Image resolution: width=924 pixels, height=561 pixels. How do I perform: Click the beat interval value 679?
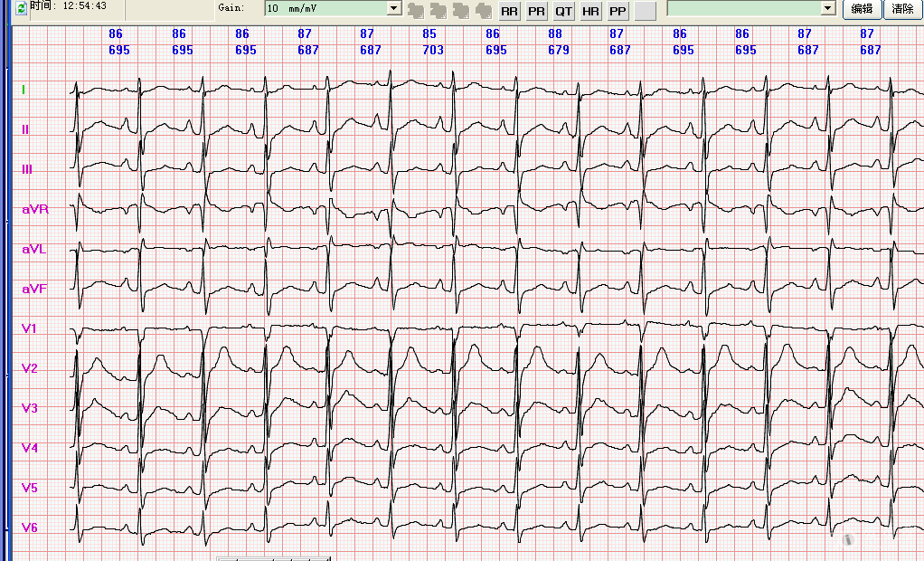559,51
